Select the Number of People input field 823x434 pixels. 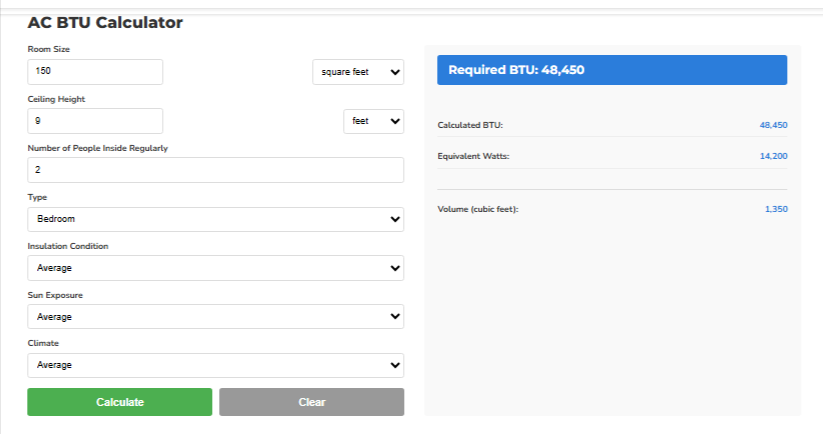tap(215, 170)
